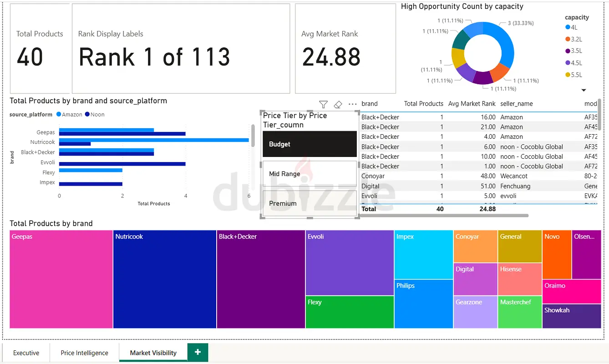Click the filter funnel icon on slicer

[x=323, y=105]
